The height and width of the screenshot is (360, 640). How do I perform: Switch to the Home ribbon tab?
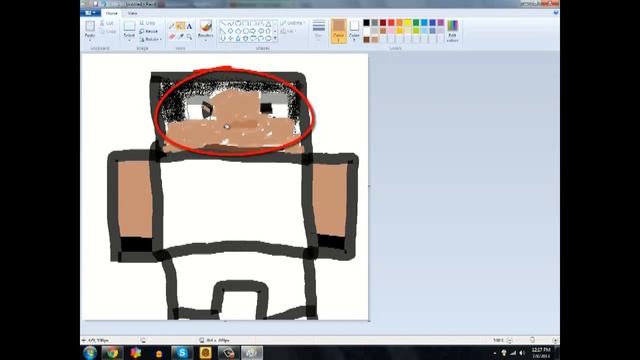tap(111, 13)
